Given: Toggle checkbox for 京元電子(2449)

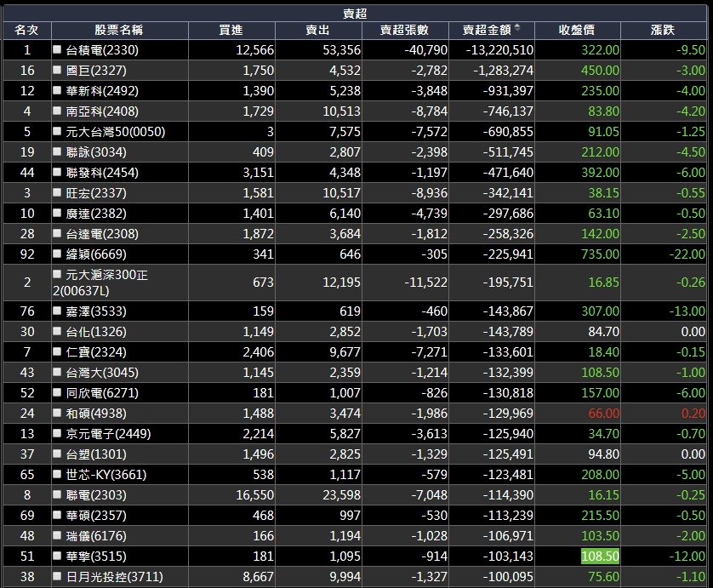Looking at the screenshot, I should tap(57, 433).
